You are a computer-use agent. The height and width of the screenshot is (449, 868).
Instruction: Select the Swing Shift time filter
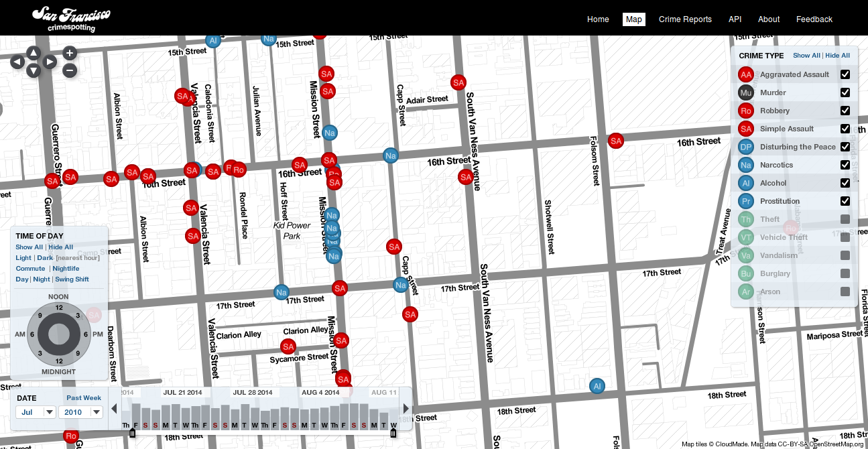click(x=72, y=279)
